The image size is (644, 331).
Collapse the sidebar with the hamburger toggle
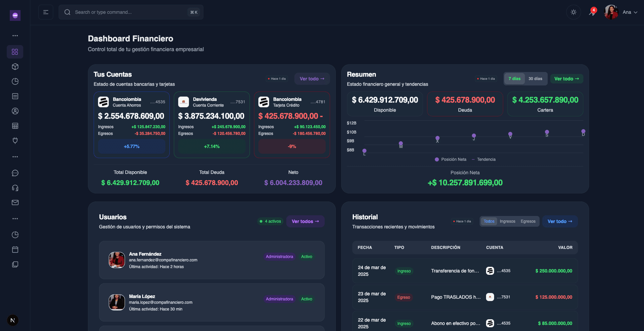(46, 12)
